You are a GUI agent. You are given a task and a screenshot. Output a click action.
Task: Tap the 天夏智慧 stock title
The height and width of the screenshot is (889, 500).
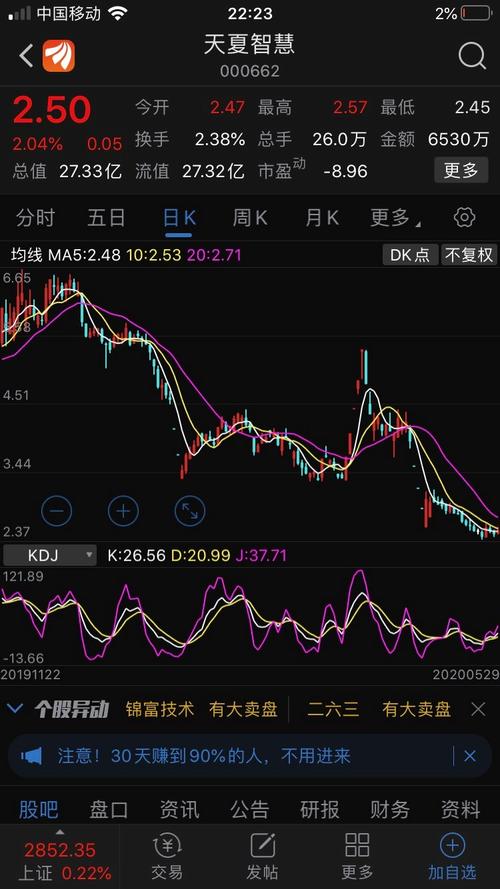[x=249, y=45]
